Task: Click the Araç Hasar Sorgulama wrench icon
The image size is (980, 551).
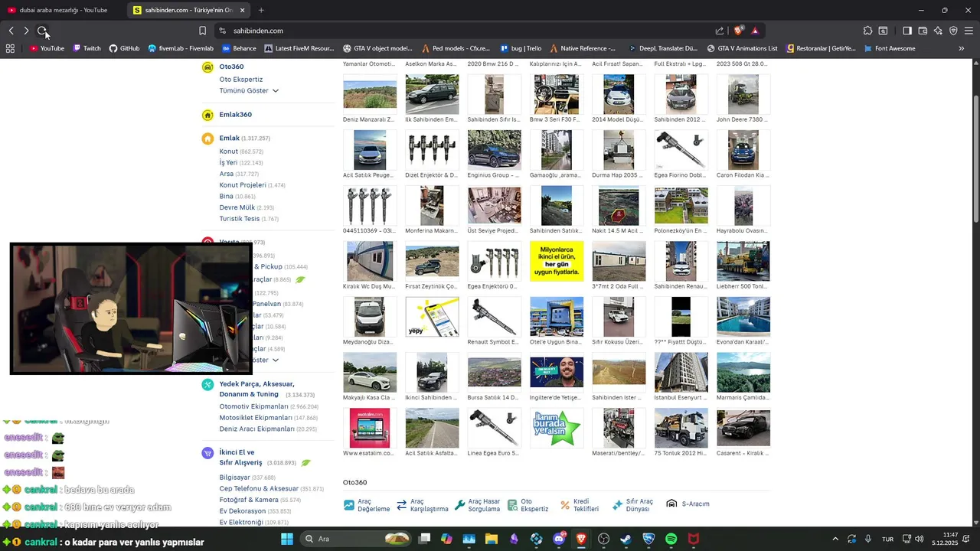Action: [x=460, y=505]
